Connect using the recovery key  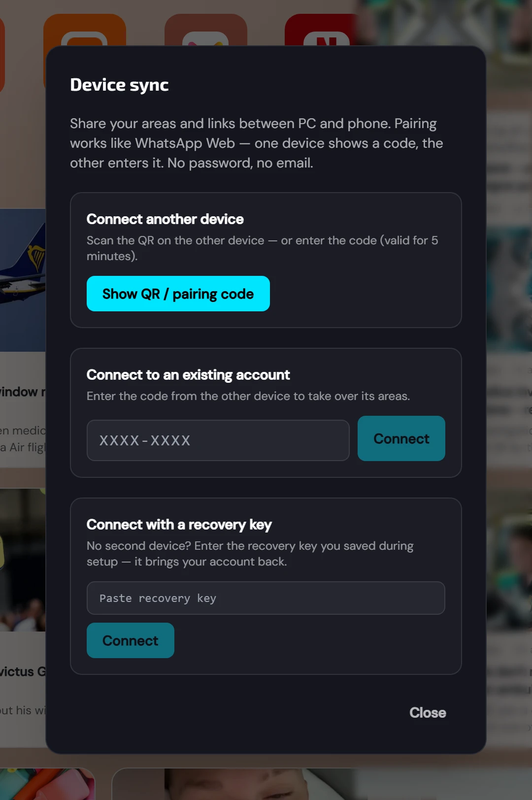coord(131,640)
